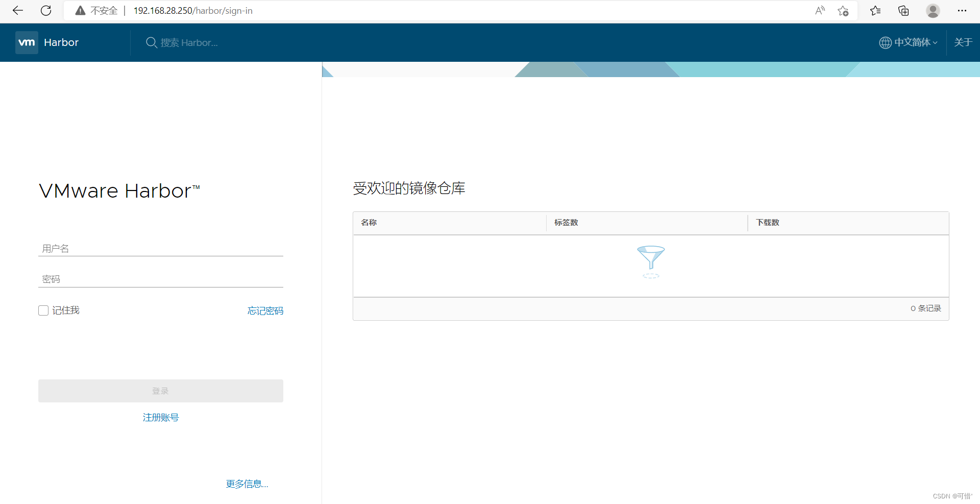
Task: Focus the 用户名 input field
Action: pyautogui.click(x=161, y=249)
